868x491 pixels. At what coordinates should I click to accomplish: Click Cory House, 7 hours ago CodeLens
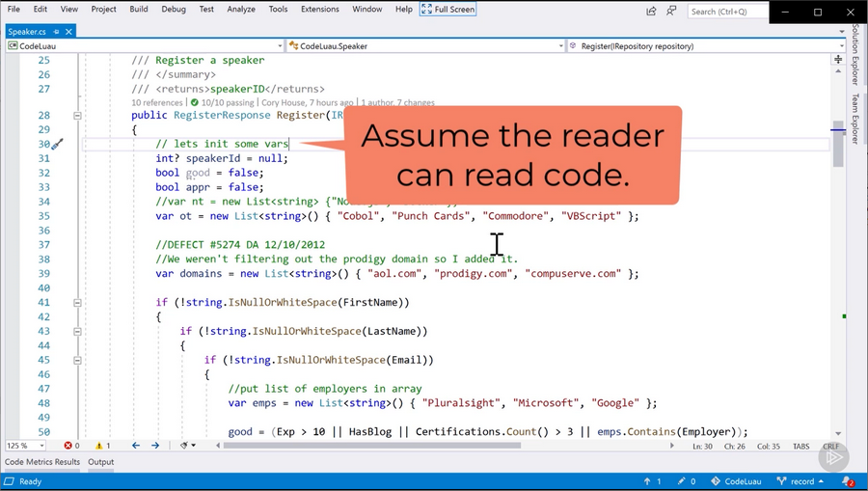pos(308,102)
